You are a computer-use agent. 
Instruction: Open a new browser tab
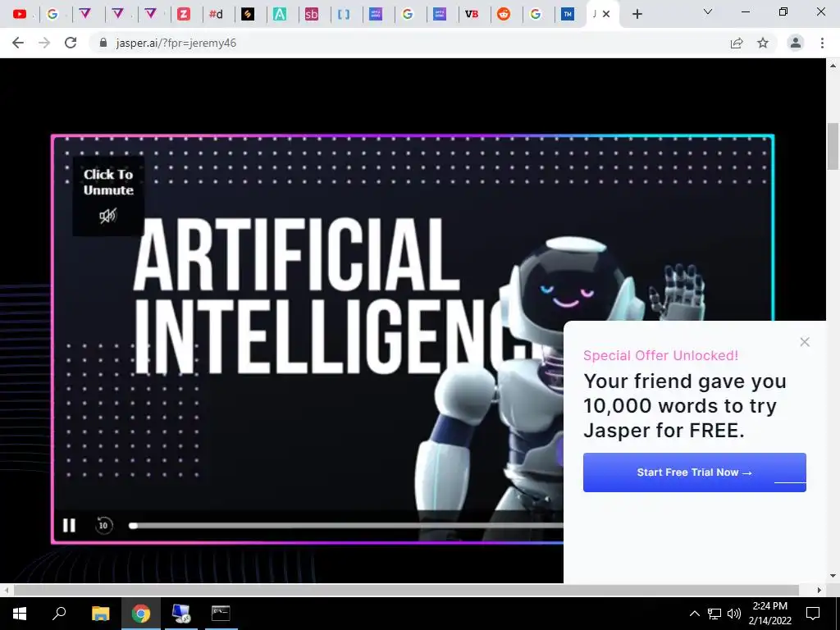(637, 15)
